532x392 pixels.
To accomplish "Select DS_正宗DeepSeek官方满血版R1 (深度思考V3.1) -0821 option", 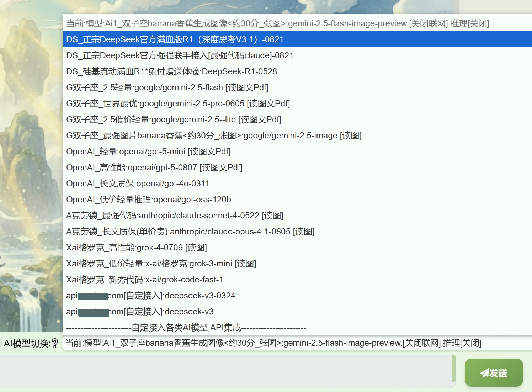I will [298, 39].
